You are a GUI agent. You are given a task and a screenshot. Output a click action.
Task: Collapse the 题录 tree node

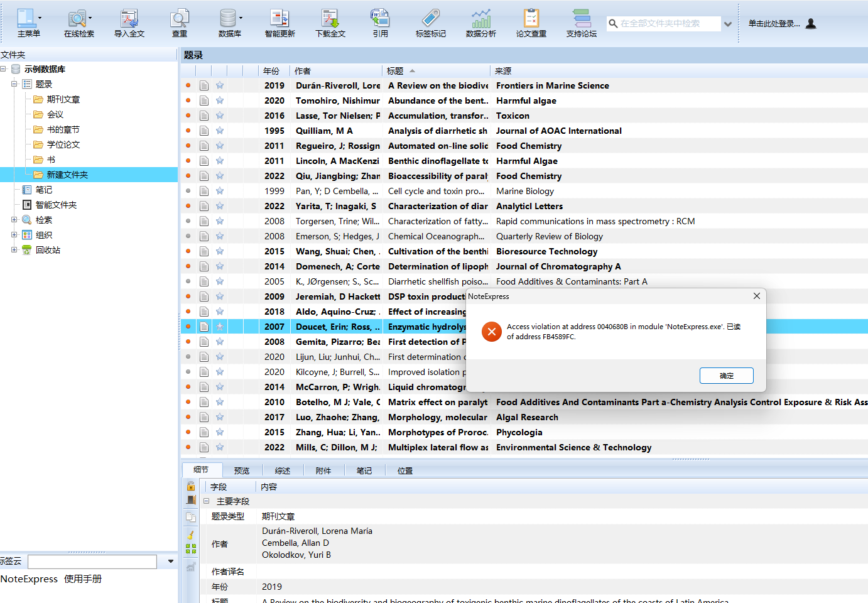click(x=14, y=84)
